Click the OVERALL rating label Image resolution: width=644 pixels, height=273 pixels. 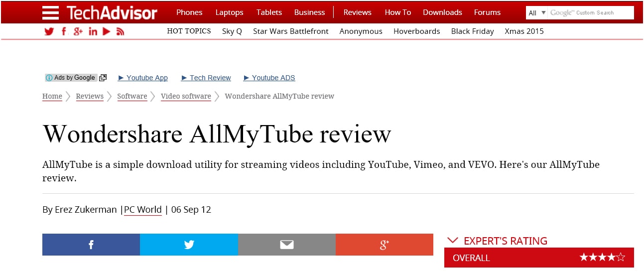coord(471,258)
